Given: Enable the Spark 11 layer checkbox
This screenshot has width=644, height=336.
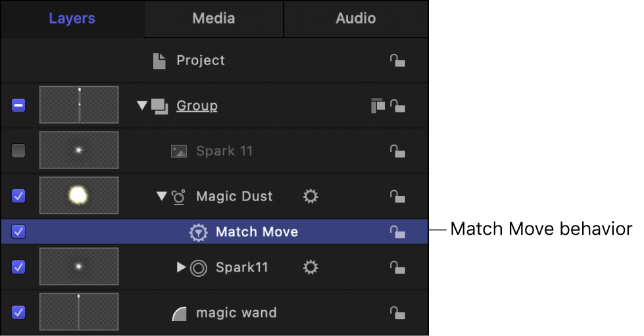Looking at the screenshot, I should (18, 151).
